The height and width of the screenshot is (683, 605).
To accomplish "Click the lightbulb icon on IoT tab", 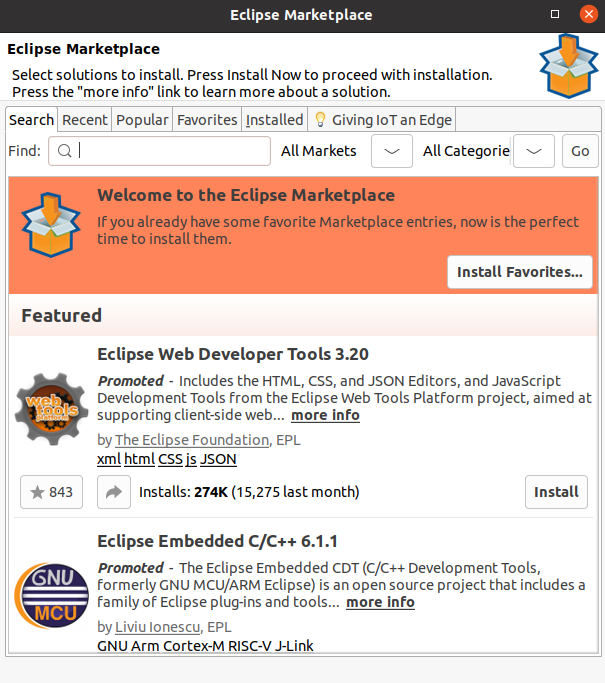I will 320,120.
